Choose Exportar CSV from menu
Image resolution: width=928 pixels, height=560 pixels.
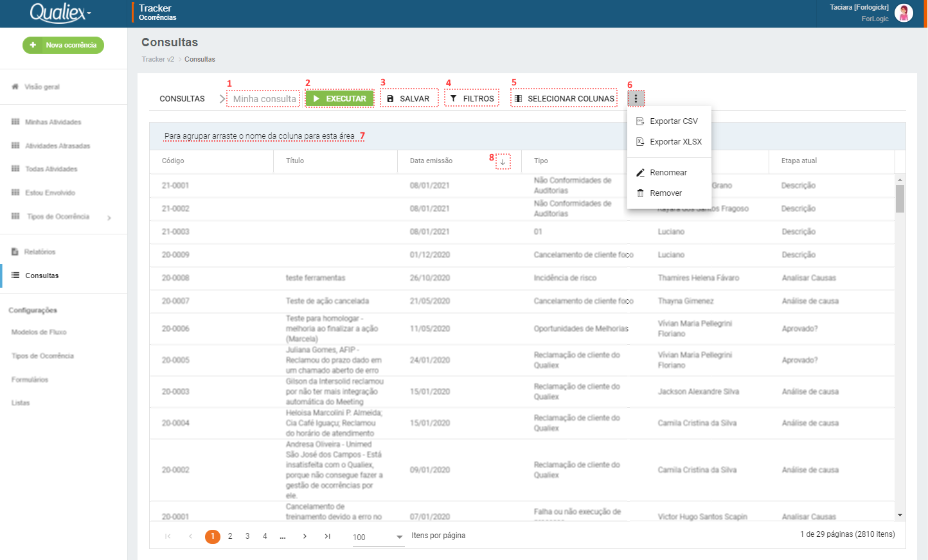click(669, 121)
